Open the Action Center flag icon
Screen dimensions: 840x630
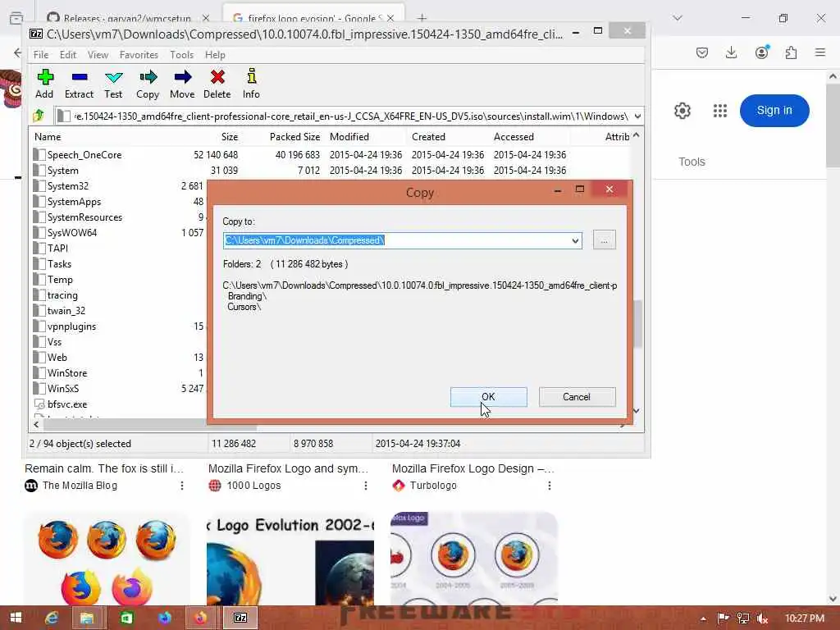click(x=723, y=619)
